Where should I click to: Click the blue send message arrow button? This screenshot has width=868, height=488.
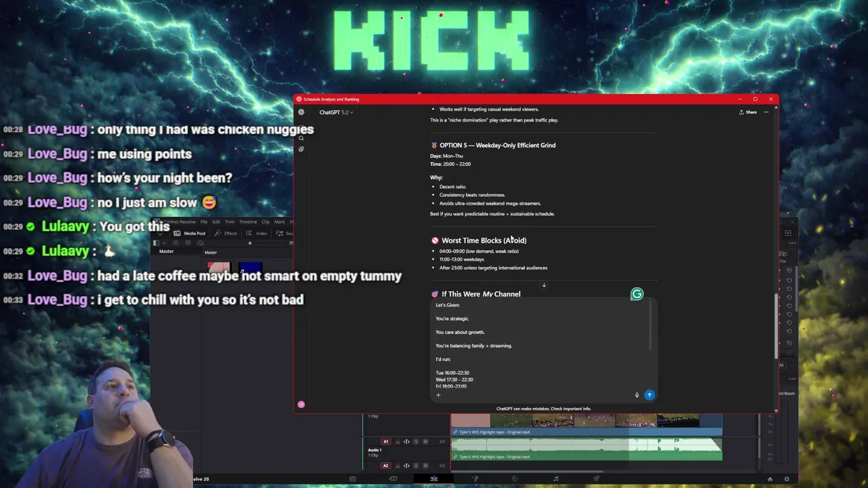tap(650, 395)
